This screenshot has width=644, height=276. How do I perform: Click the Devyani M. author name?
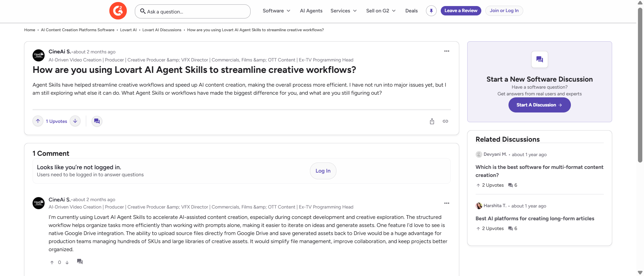pyautogui.click(x=495, y=154)
